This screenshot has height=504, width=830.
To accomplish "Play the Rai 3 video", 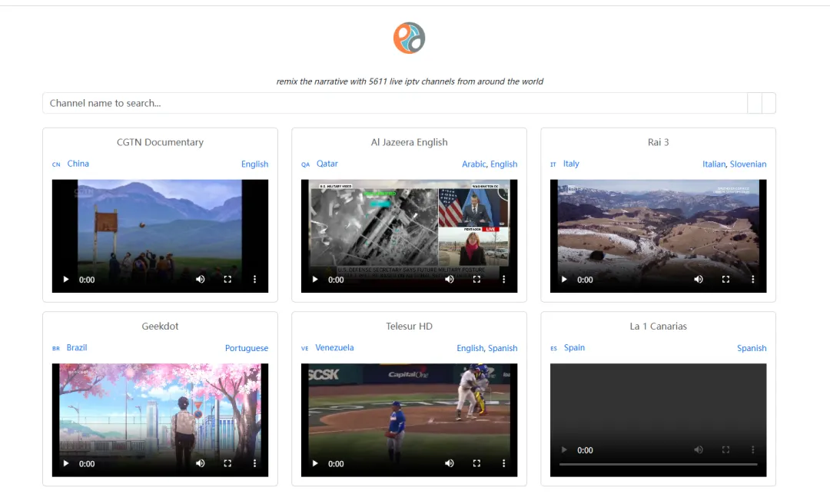I will [564, 280].
